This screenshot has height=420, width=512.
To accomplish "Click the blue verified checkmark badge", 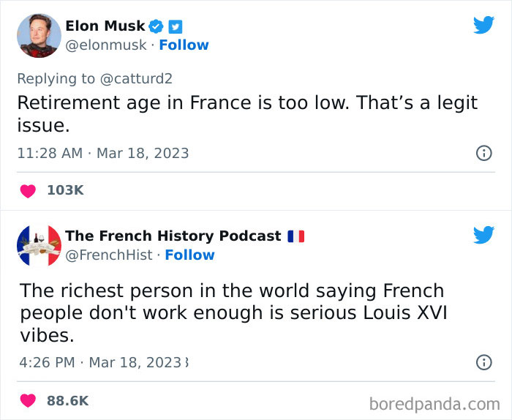I will (156, 27).
